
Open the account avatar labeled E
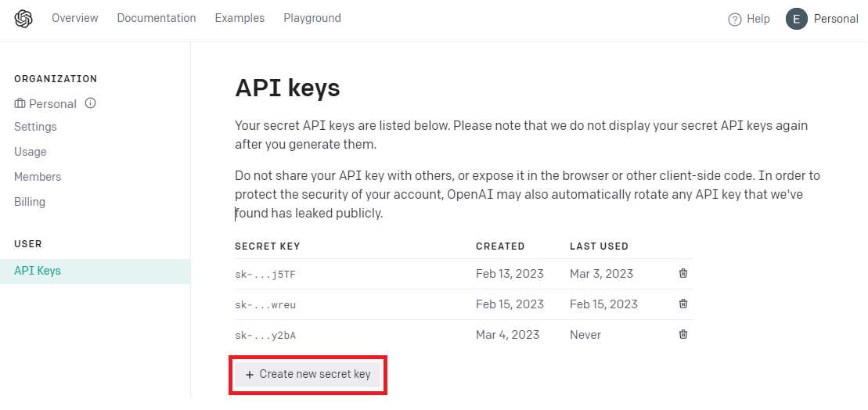click(796, 19)
